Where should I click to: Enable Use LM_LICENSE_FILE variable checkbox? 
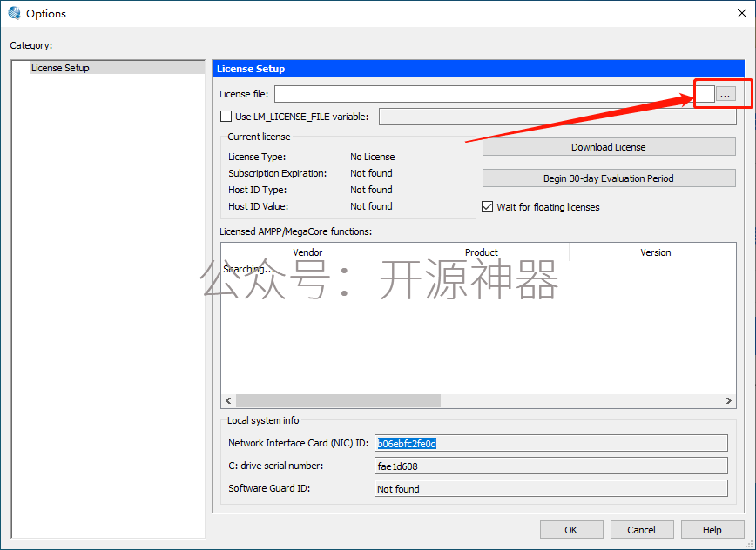click(226, 117)
